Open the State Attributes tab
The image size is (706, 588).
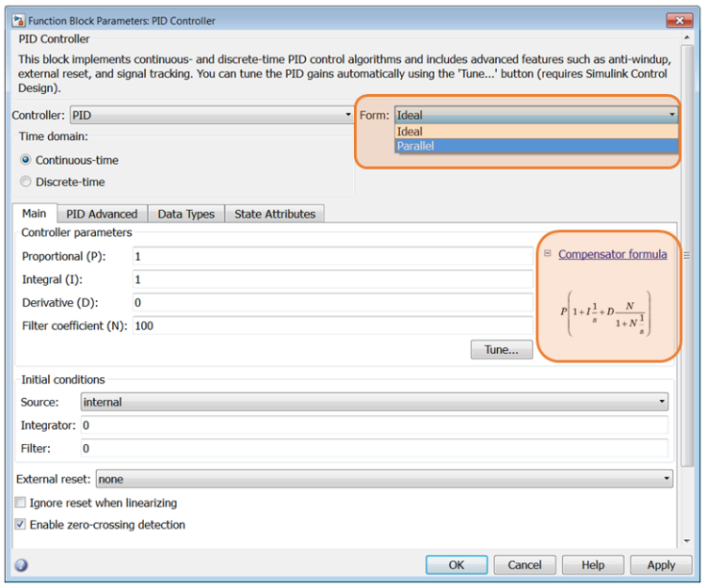(275, 215)
